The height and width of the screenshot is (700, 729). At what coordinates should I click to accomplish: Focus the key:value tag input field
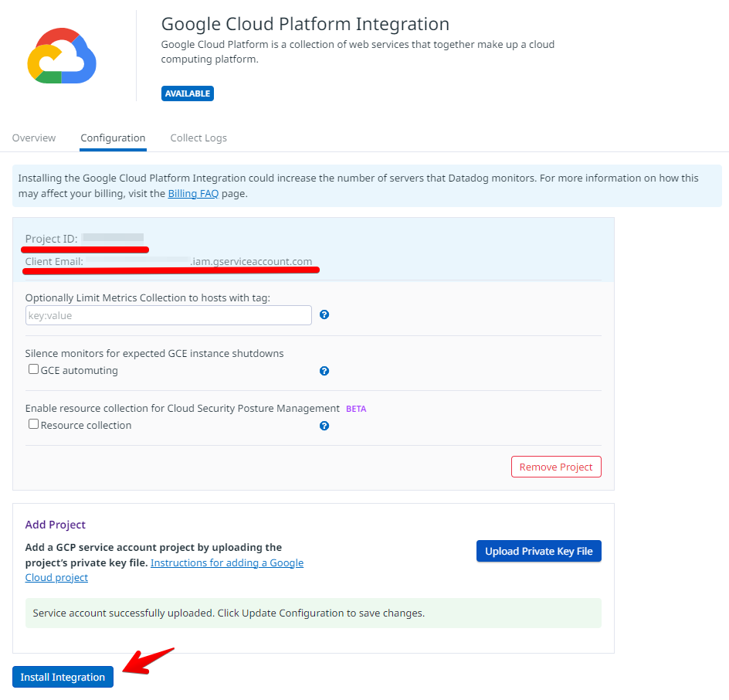(168, 315)
